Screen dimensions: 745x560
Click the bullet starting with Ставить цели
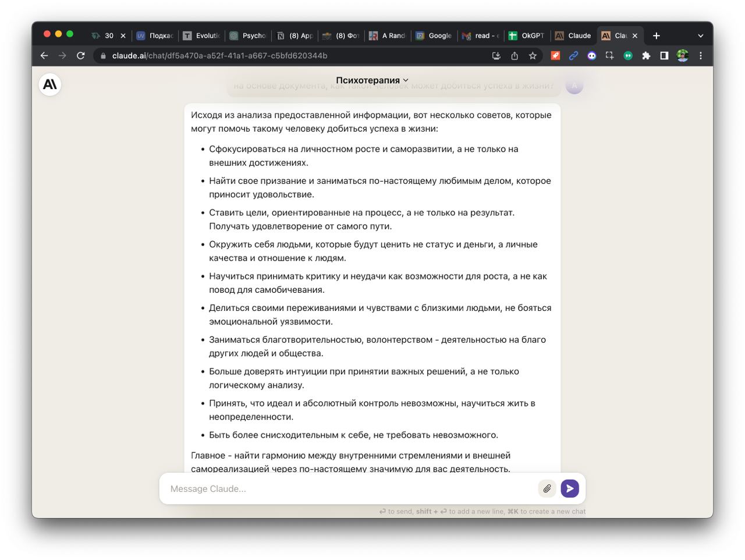362,219
